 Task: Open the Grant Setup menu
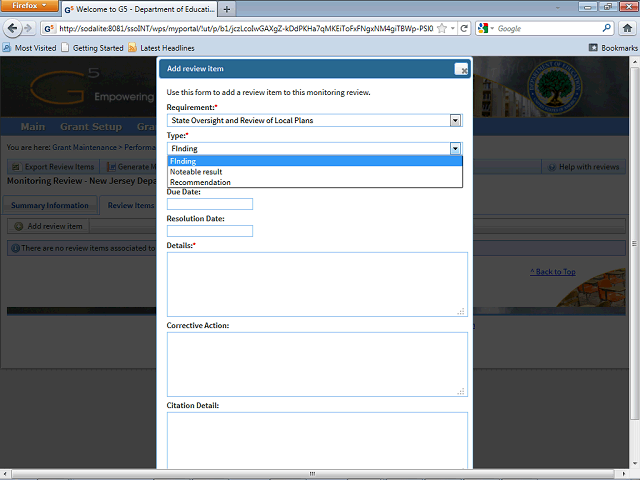91,127
